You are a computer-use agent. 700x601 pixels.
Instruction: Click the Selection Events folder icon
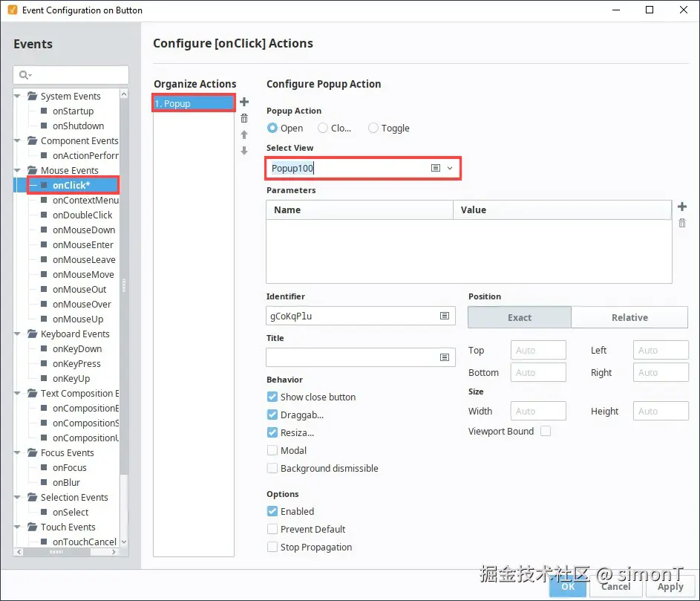[32, 497]
